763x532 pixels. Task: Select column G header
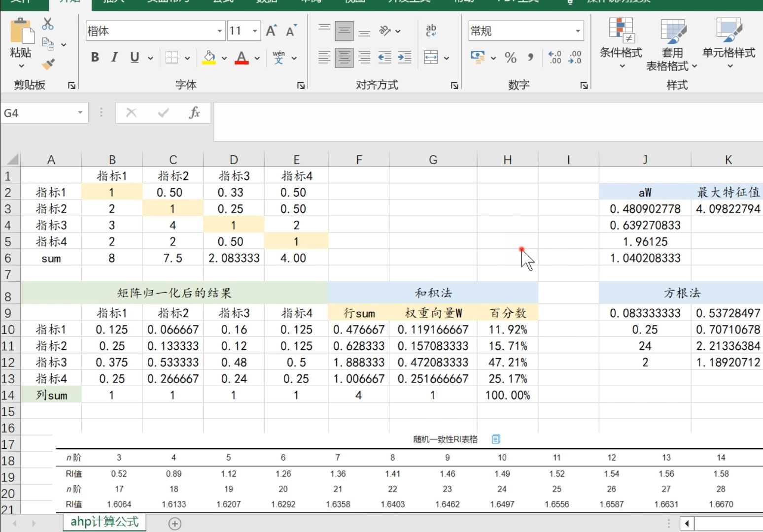point(433,160)
